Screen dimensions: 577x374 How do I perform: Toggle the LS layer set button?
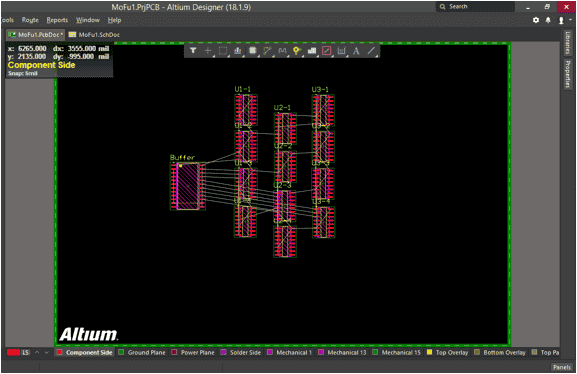click(25, 352)
